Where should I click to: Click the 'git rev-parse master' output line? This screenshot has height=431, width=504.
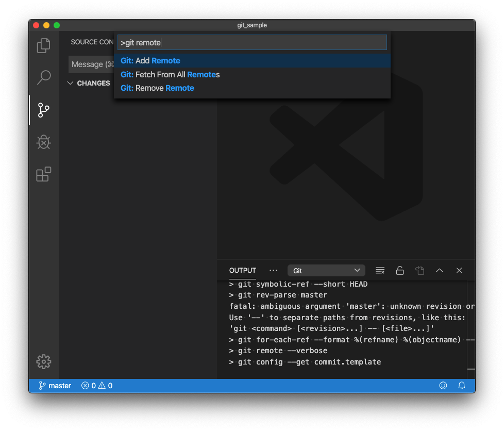pos(278,295)
